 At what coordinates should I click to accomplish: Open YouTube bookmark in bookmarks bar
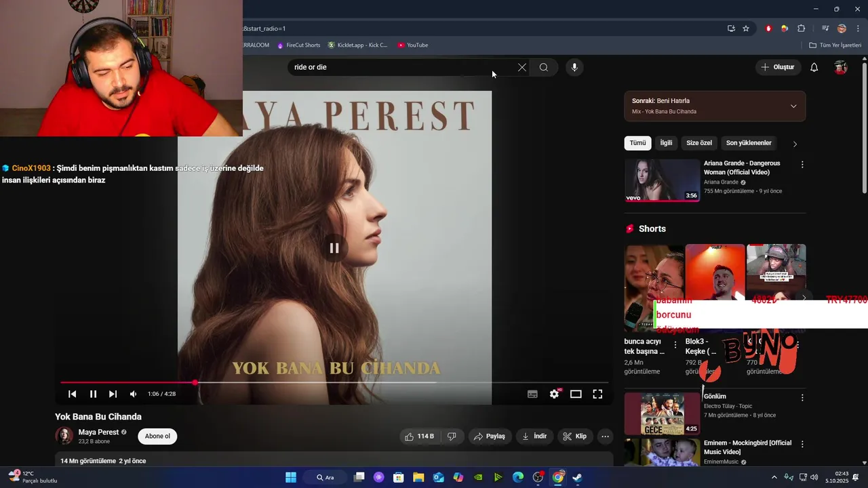tap(413, 45)
